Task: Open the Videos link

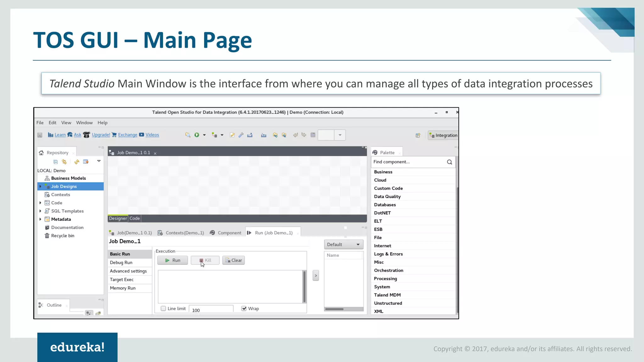Action: (x=152, y=135)
